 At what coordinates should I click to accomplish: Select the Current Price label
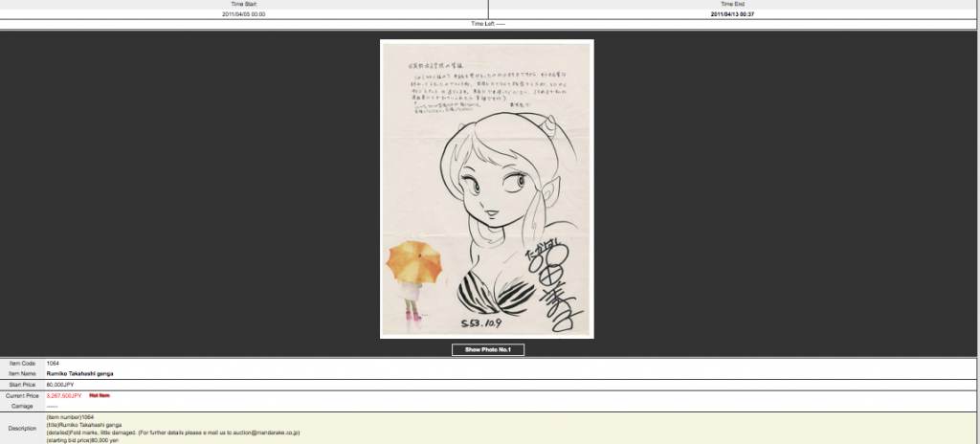[x=23, y=396]
